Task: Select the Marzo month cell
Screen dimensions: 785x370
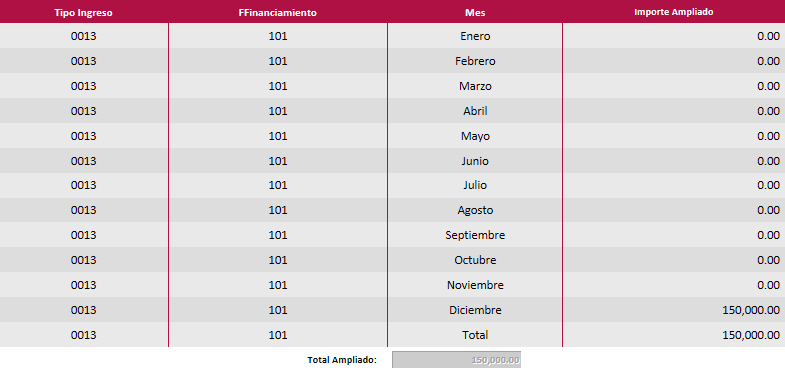Action: coord(475,86)
